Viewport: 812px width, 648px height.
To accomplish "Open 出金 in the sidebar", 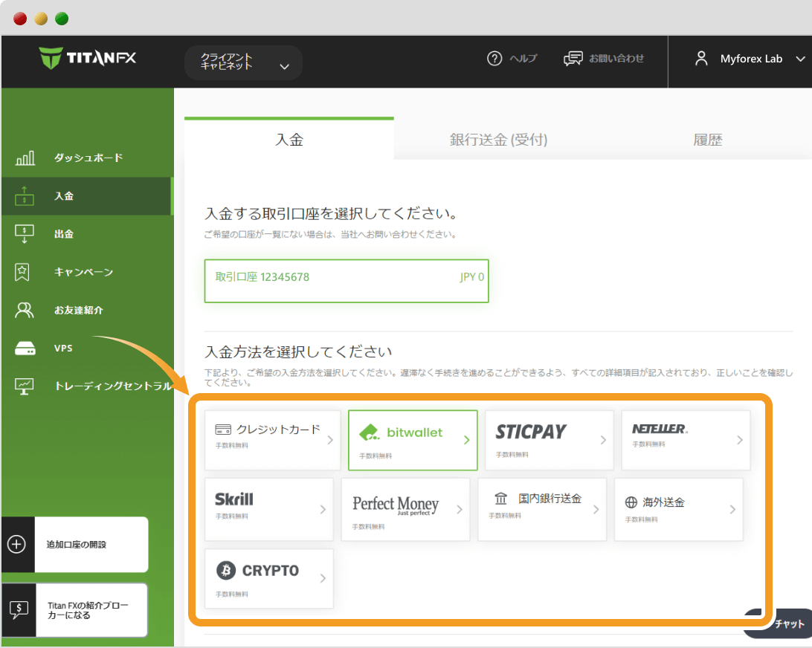I will pos(64,234).
